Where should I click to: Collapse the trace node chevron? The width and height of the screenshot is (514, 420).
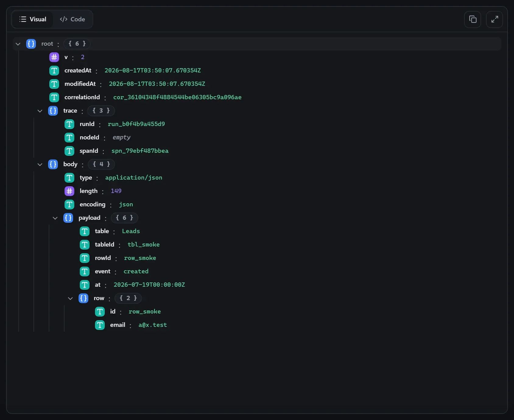point(40,111)
